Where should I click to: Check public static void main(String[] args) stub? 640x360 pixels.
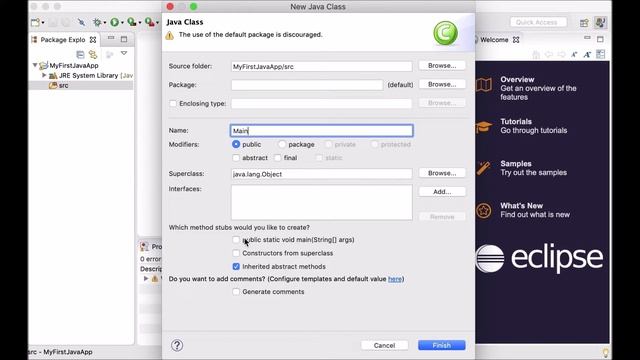[236, 240]
